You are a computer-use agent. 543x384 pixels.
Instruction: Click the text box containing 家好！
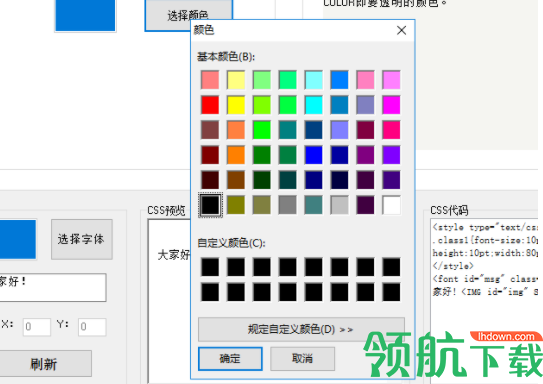coord(53,287)
